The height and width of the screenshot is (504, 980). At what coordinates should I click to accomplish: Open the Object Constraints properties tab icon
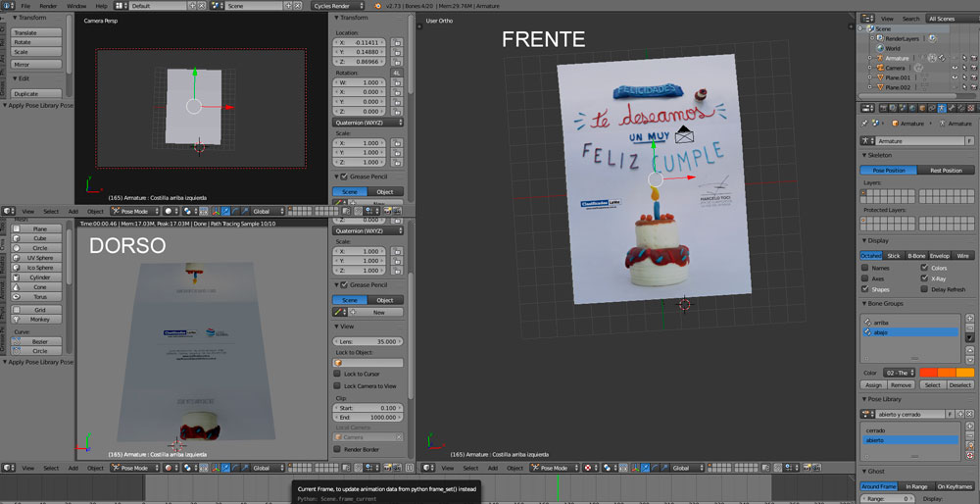(932, 108)
